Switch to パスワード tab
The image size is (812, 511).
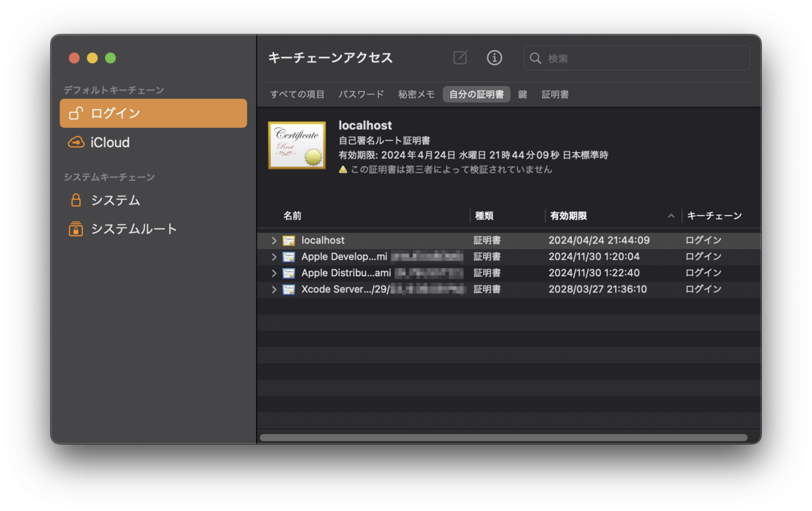coord(361,94)
